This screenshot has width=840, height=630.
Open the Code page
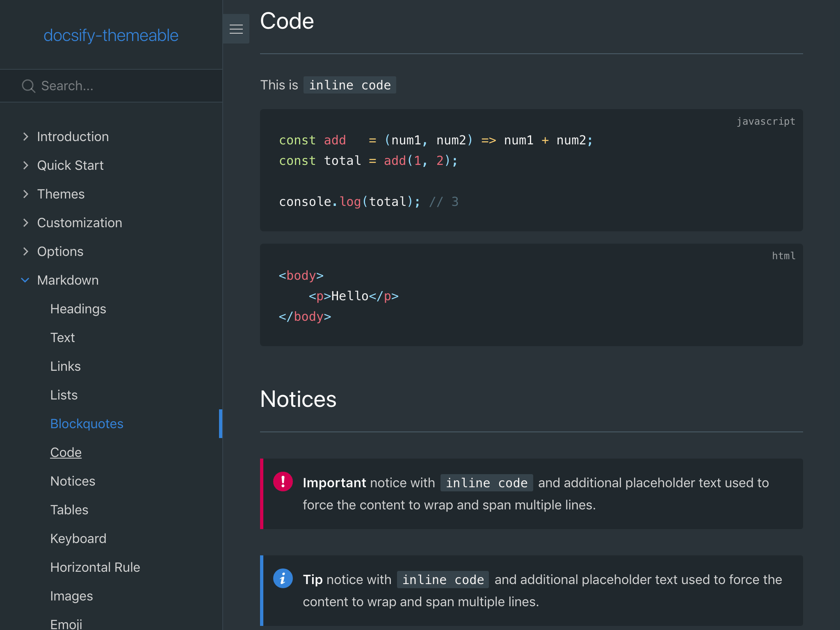point(66,452)
